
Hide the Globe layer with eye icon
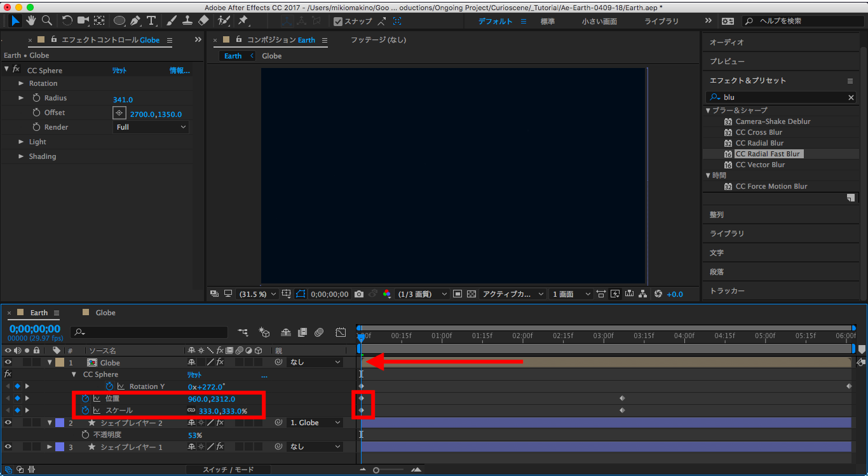click(x=8, y=362)
